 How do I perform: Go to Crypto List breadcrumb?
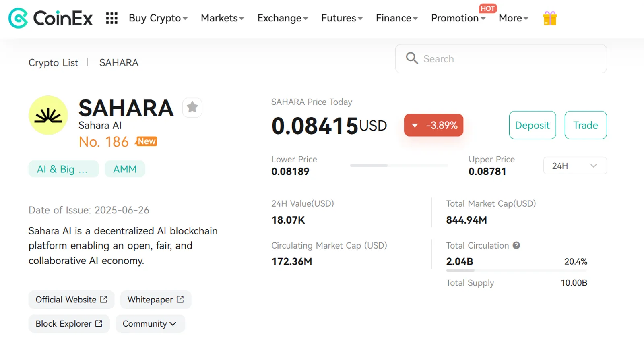pos(54,63)
